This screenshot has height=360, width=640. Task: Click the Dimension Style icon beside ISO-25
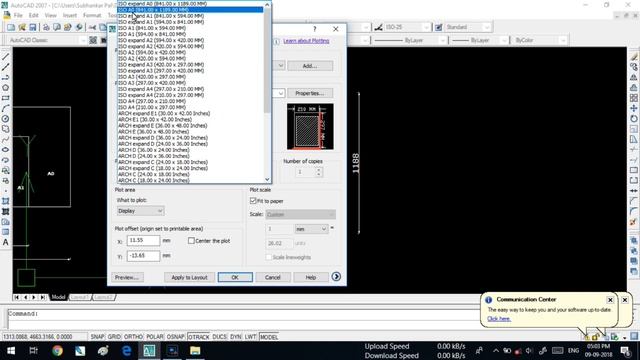click(379, 27)
